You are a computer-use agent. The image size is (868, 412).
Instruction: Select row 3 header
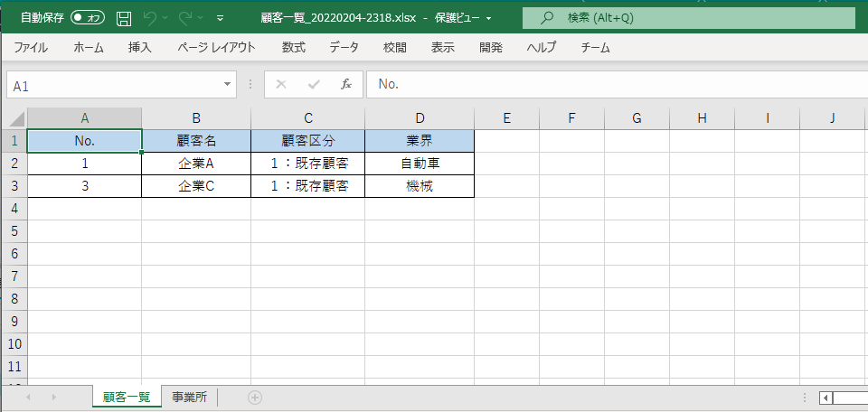click(14, 186)
